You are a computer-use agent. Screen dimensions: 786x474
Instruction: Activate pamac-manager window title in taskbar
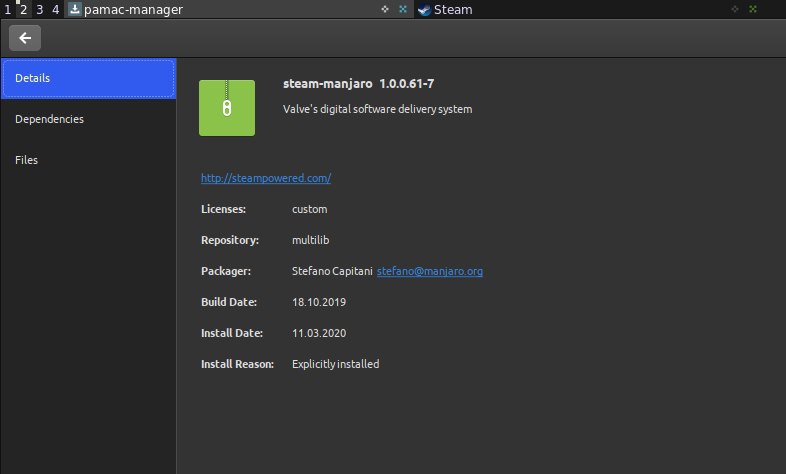(x=133, y=10)
